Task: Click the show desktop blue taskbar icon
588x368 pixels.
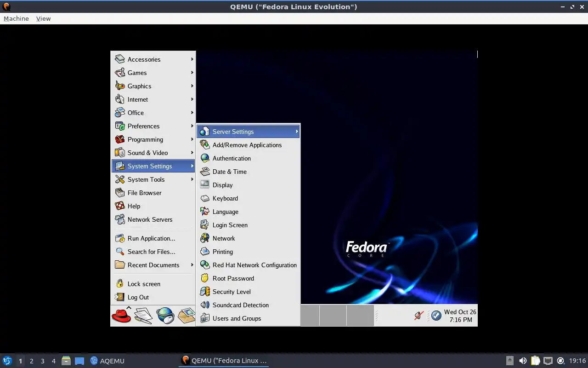Action: pos(79,361)
